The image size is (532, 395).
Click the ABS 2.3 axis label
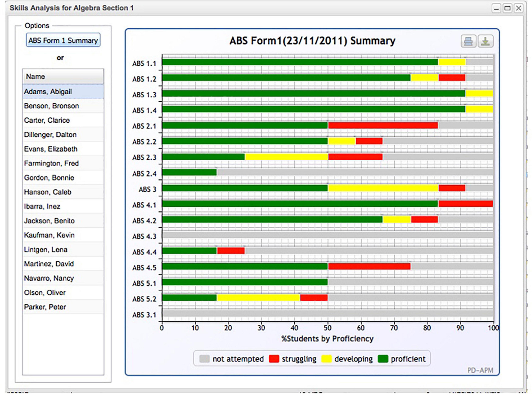144,158
